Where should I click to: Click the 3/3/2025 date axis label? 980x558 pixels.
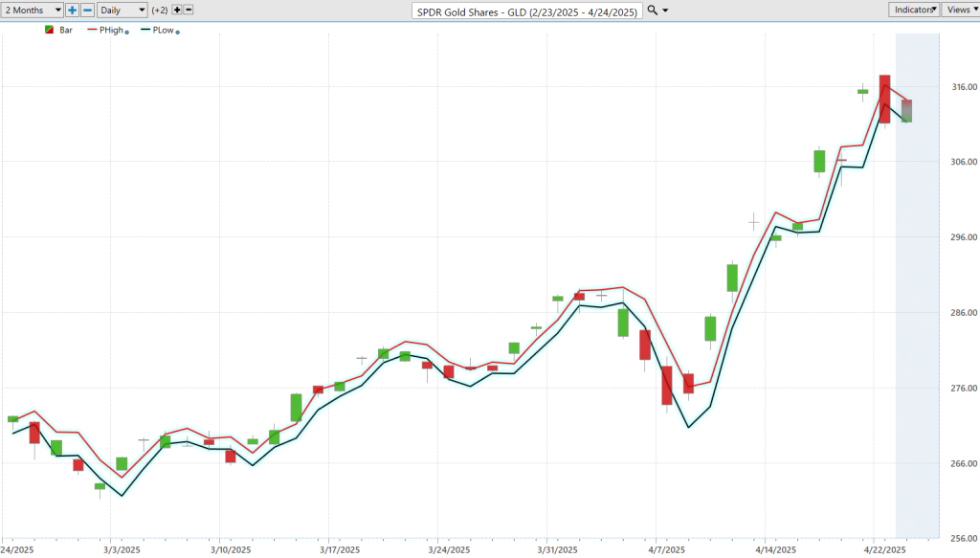click(122, 550)
